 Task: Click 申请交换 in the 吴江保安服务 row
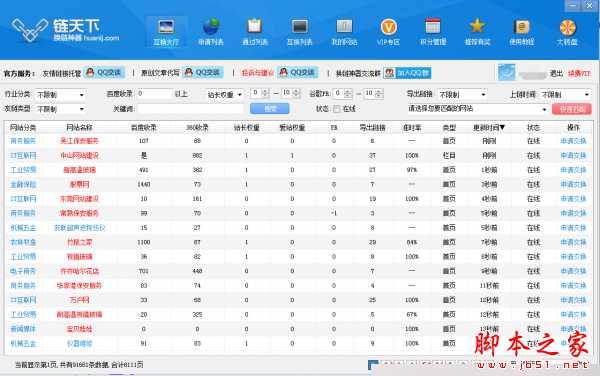pos(573,141)
